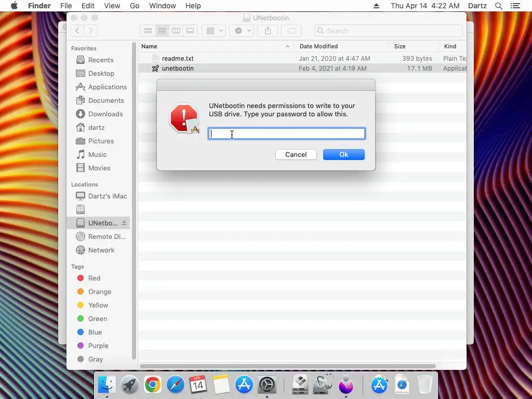Cancel the UNetbootin password prompt
Image resolution: width=532 pixels, height=399 pixels.
[296, 154]
